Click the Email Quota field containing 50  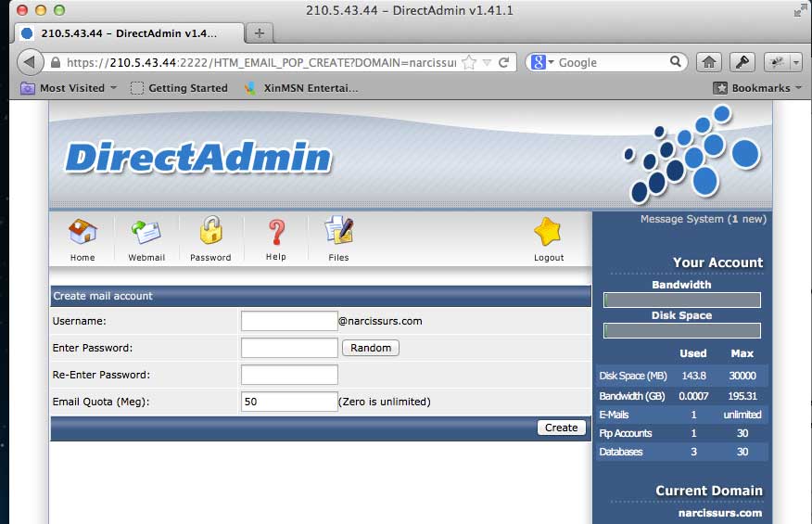point(289,402)
